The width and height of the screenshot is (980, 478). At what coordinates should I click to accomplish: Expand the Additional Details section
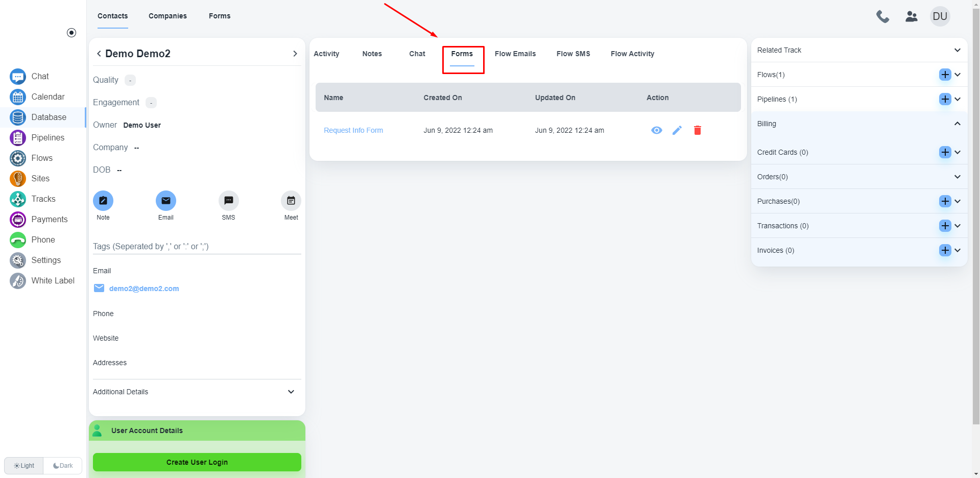pos(291,392)
